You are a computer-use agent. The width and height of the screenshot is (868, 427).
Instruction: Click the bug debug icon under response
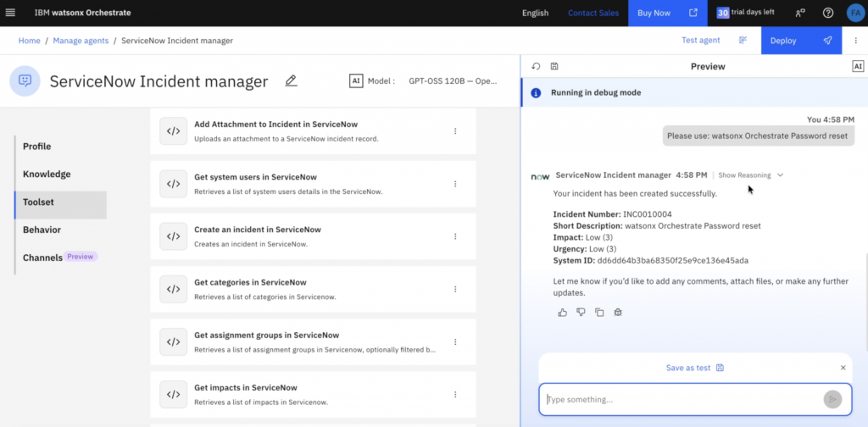tap(618, 313)
